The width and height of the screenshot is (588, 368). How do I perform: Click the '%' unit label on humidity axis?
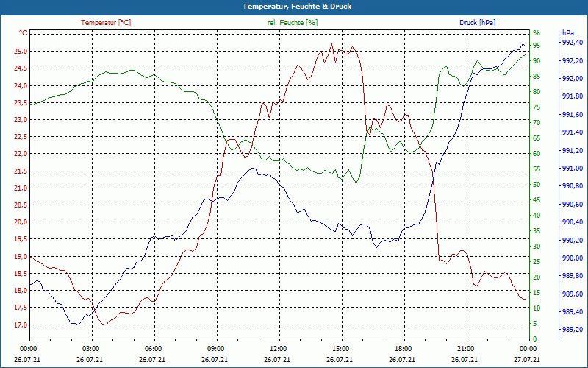pyautogui.click(x=537, y=33)
